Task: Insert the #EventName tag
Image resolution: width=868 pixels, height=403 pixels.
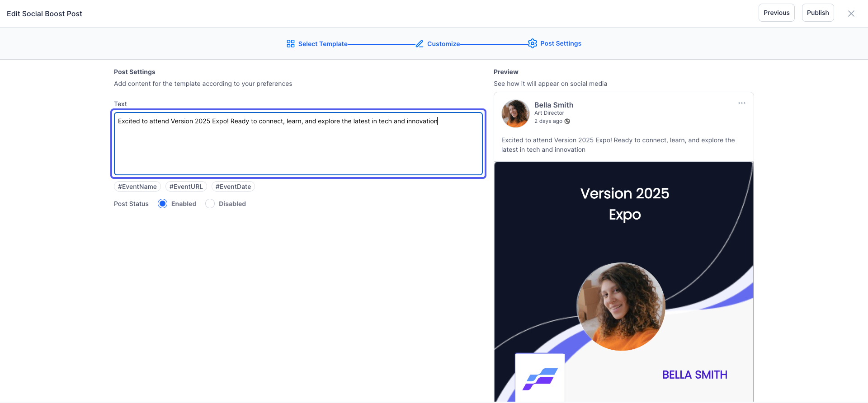Action: coord(137,187)
